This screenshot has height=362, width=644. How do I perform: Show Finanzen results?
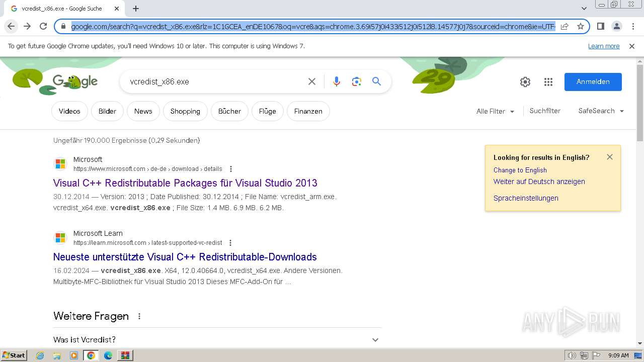[308, 111]
